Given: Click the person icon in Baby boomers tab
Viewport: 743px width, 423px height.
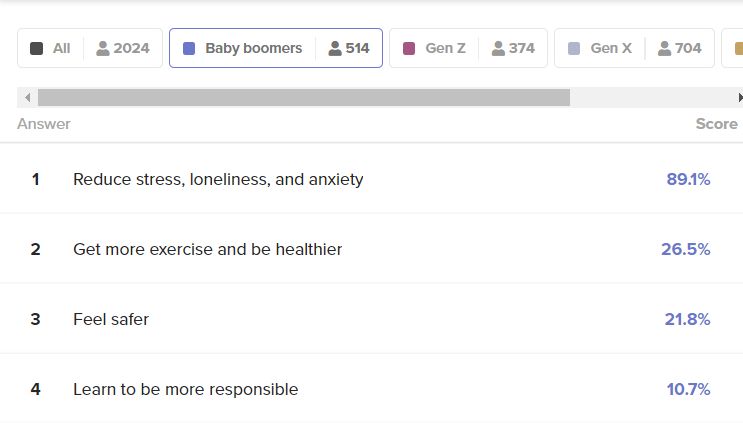Looking at the screenshot, I should click(x=335, y=48).
